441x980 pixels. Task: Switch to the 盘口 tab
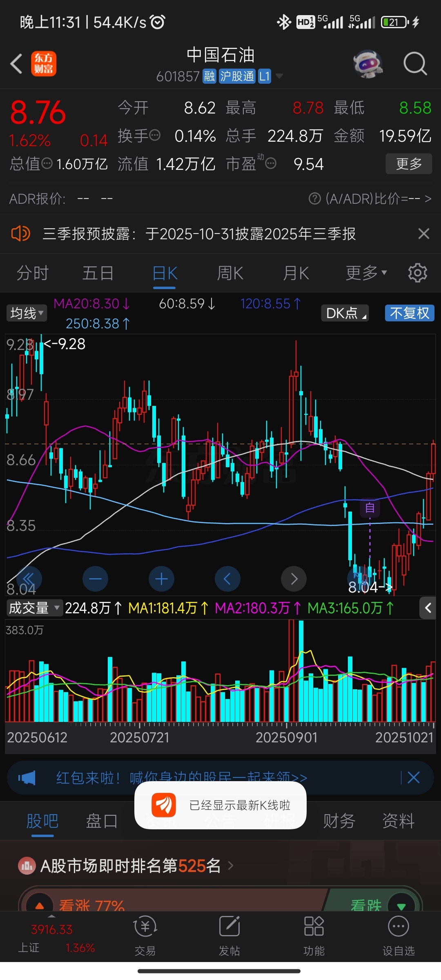coord(102,821)
